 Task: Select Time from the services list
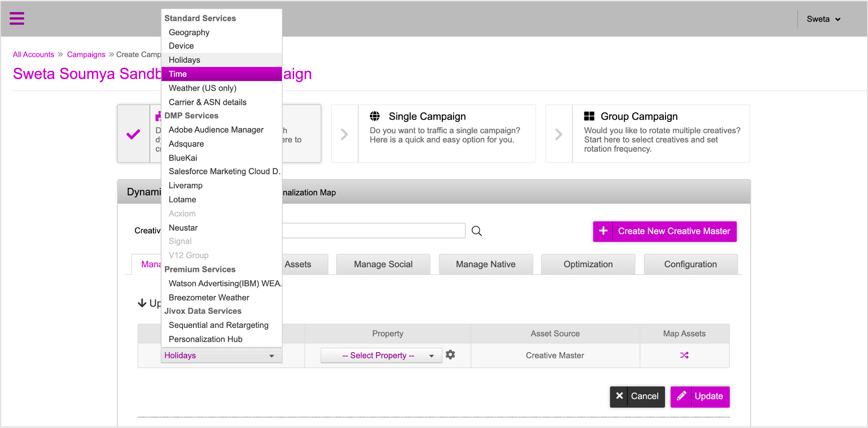click(x=221, y=74)
